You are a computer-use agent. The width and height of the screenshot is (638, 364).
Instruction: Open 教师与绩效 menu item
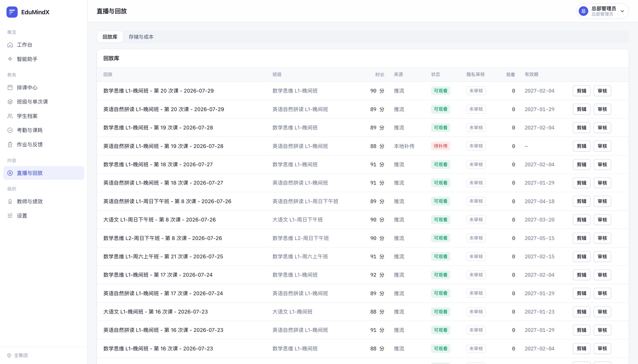point(44,201)
